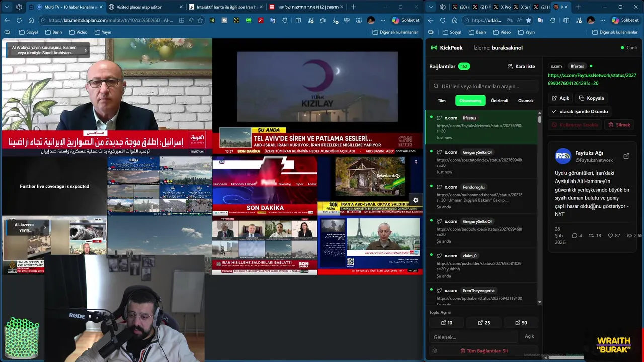Ban user with Kullanıcıyı Yasakla button

(575, 125)
